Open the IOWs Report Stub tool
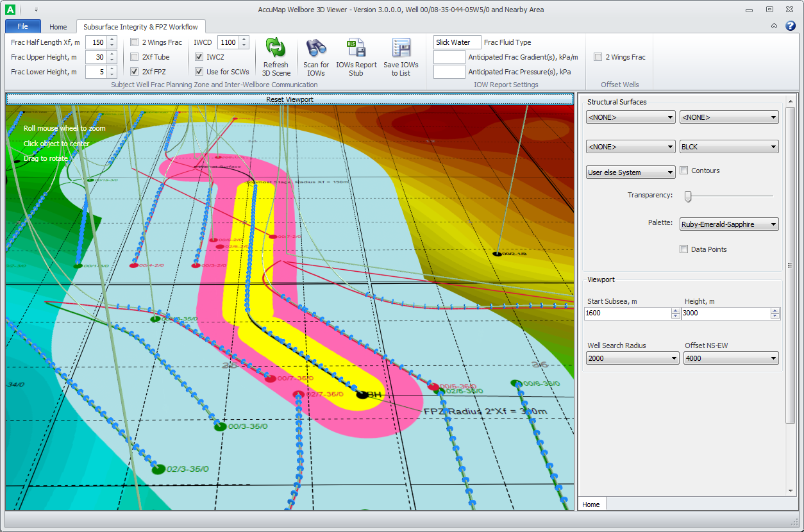The height and width of the screenshot is (532, 804). (356, 49)
